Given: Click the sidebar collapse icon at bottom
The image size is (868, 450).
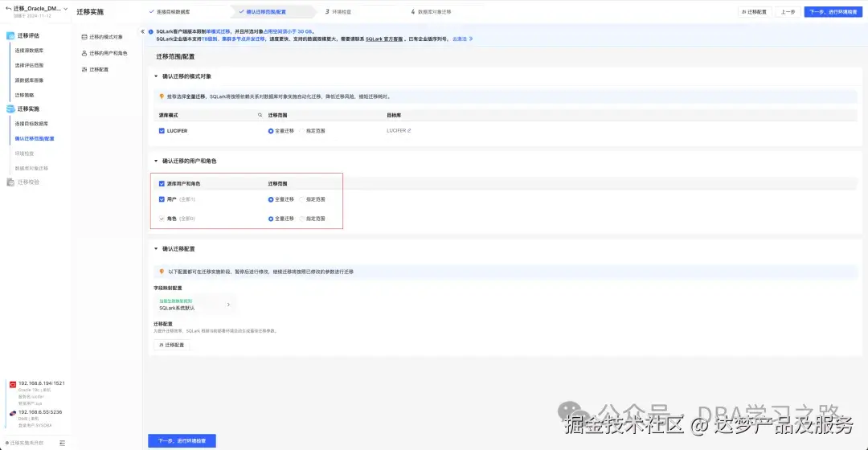Looking at the screenshot, I should coord(62,443).
